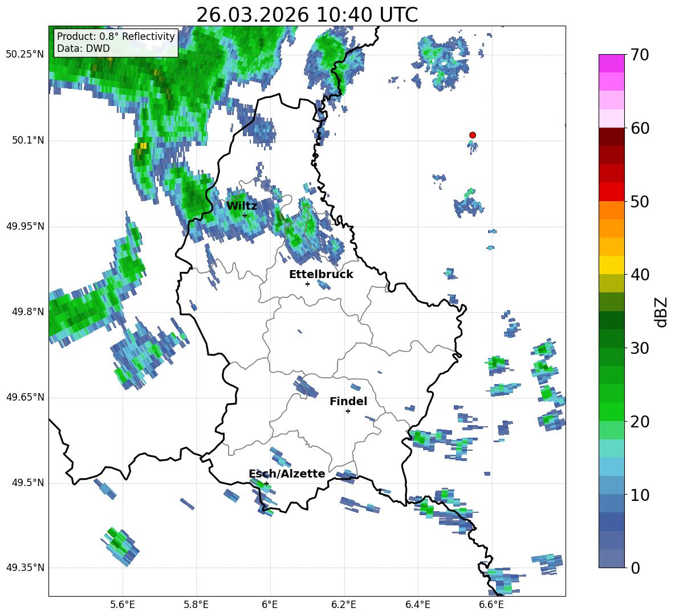The width and height of the screenshot is (675, 616).
Task: Click the colorbar tick value 60
Action: point(640,128)
